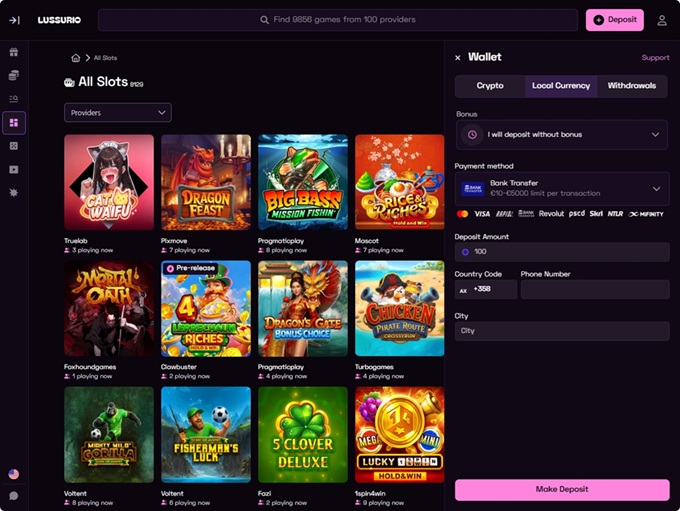Click the Clawbuster provider name
The width and height of the screenshot is (680, 511).
(x=179, y=367)
